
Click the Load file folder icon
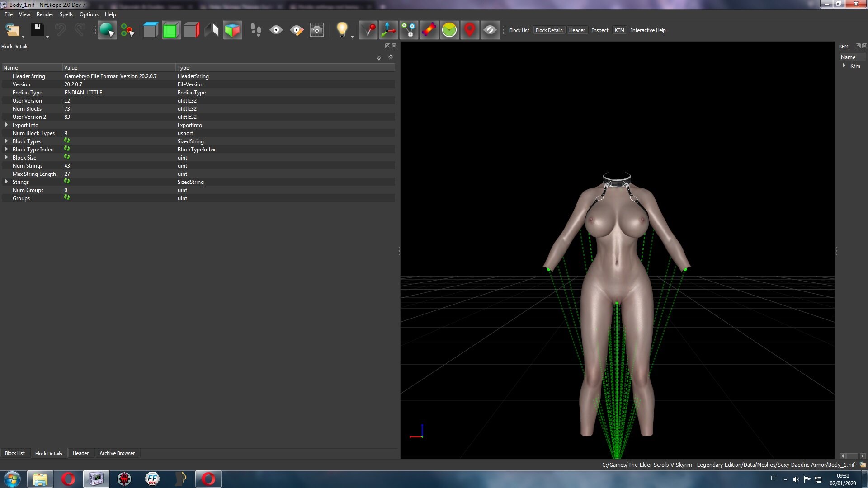[12, 30]
